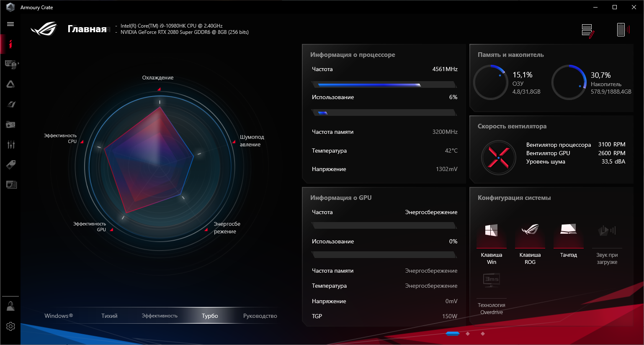
Task: Go to first dashboard page indicator
Action: pyautogui.click(x=453, y=334)
